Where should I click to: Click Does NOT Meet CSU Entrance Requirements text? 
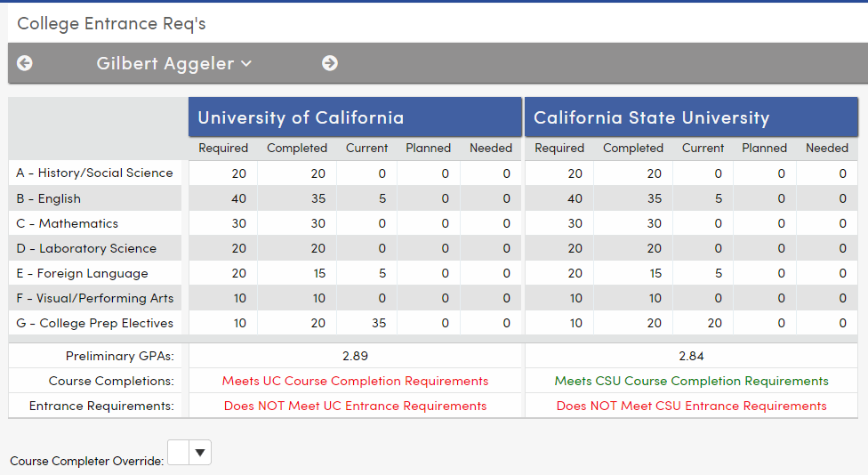click(x=691, y=406)
